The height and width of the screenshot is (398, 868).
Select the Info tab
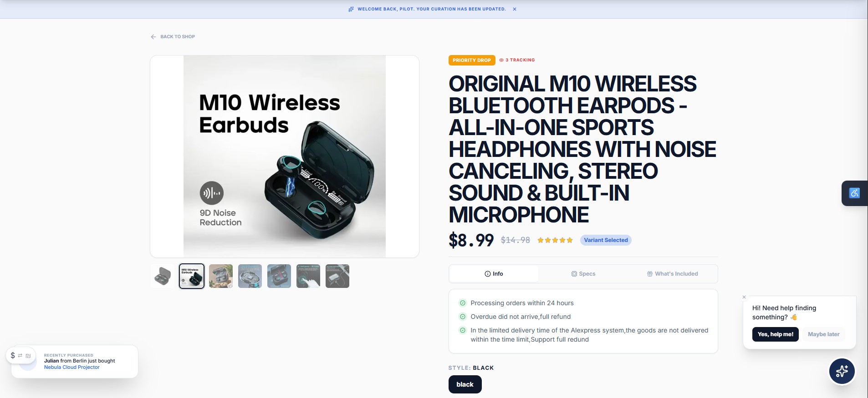(494, 274)
